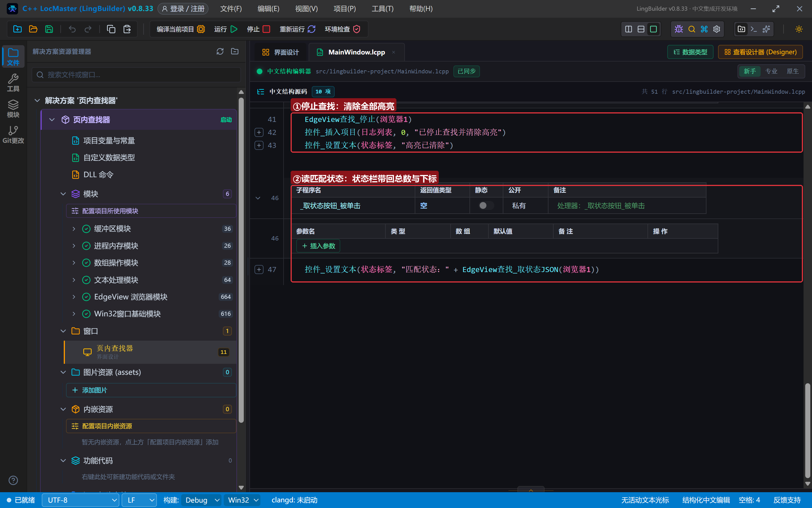The width and height of the screenshot is (812, 508).
Task: Open the Git更改 sidebar panel
Action: (13, 134)
